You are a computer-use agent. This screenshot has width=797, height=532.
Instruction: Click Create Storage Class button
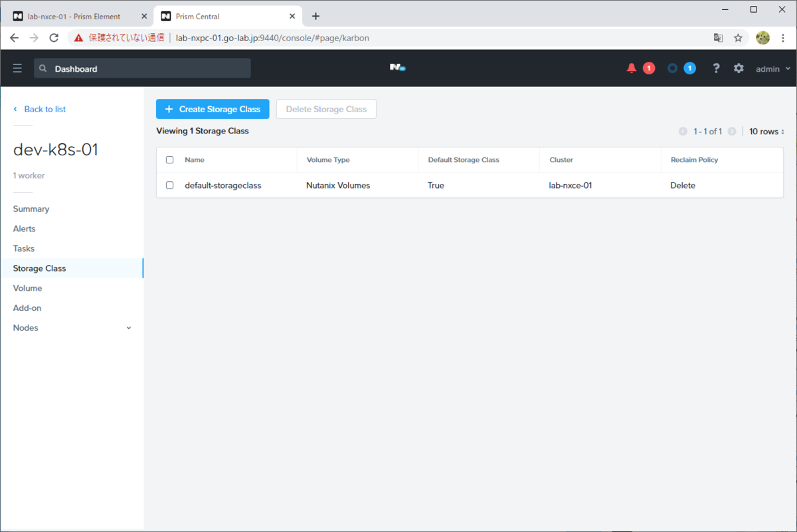click(213, 109)
